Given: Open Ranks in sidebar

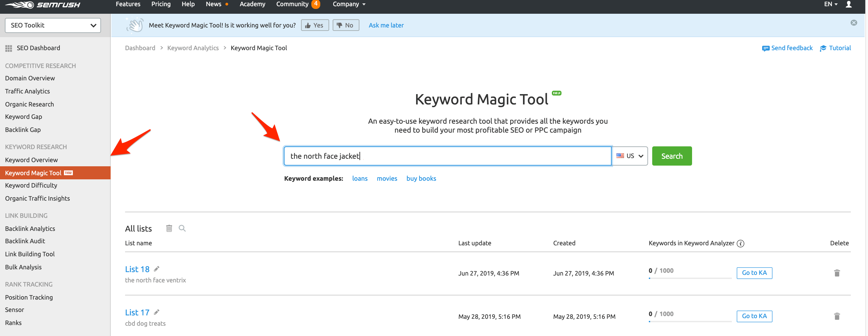Looking at the screenshot, I should coord(13,323).
